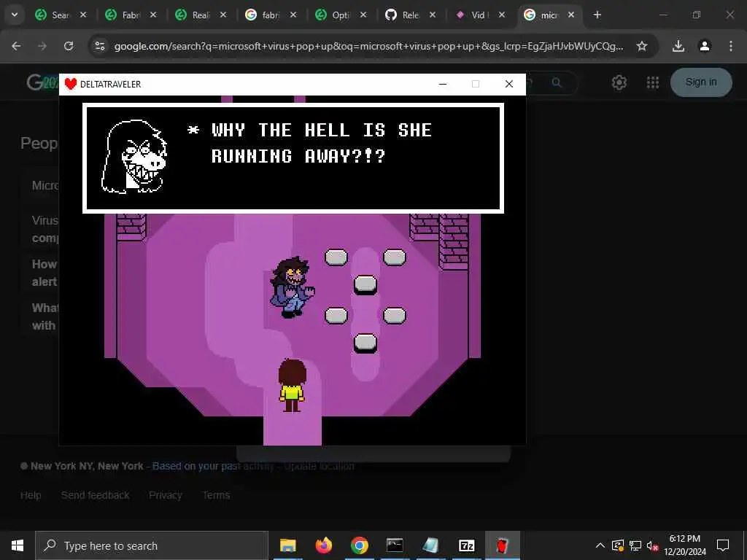Open the terminal from the taskbar
The height and width of the screenshot is (560, 747).
(x=395, y=545)
